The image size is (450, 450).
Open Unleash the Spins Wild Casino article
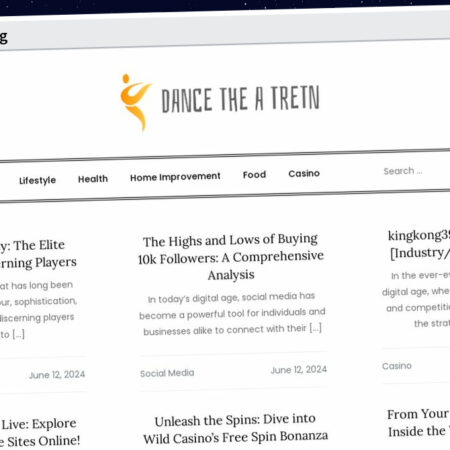pos(235,428)
